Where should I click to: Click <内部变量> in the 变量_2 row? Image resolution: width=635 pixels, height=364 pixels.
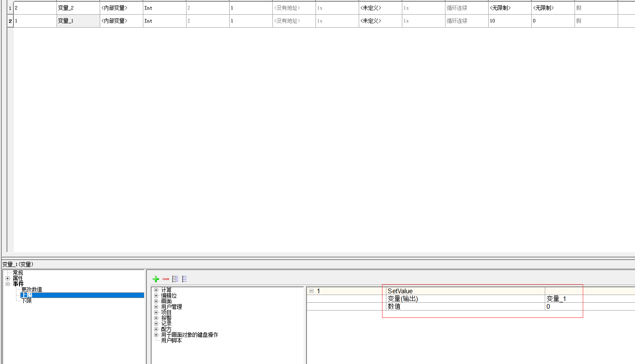click(x=121, y=8)
